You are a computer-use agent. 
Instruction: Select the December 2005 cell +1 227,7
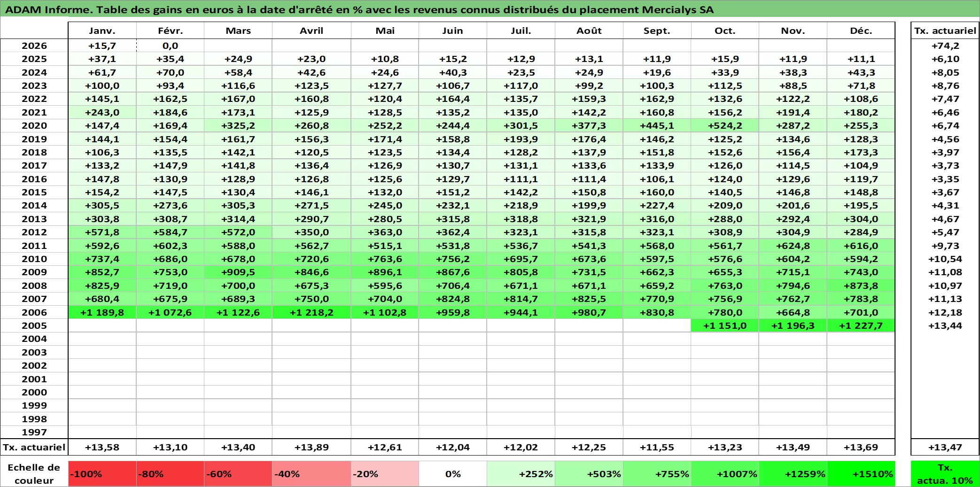tap(861, 325)
